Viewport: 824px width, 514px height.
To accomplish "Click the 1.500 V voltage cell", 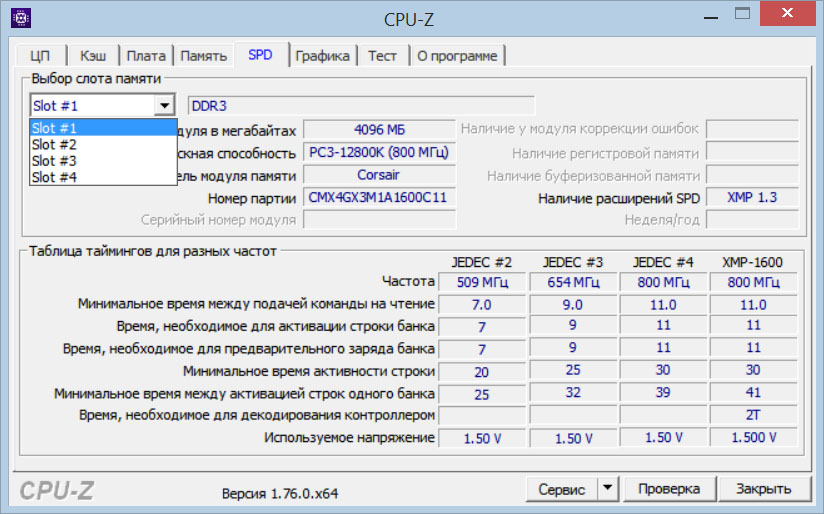I will point(753,437).
